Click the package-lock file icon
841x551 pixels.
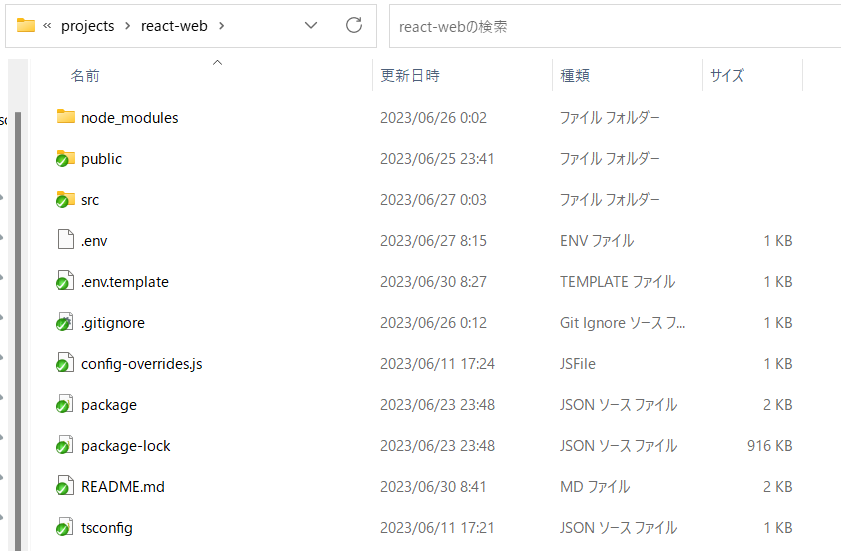pyautogui.click(x=65, y=445)
